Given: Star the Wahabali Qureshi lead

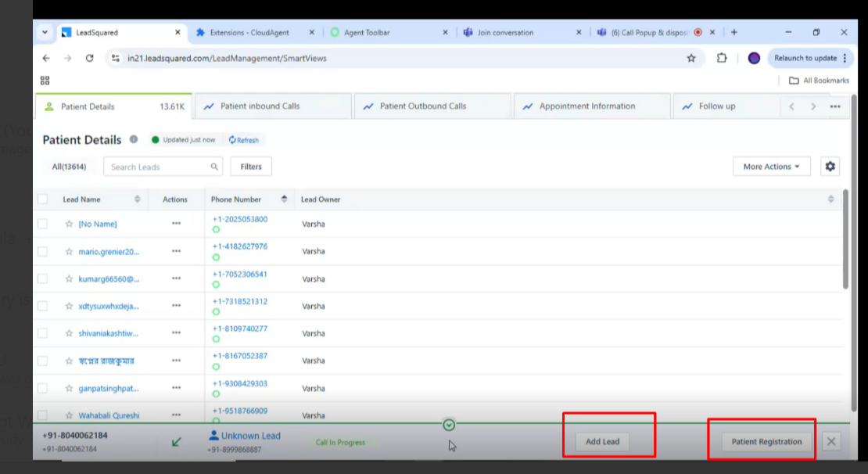Looking at the screenshot, I should coord(69,415).
